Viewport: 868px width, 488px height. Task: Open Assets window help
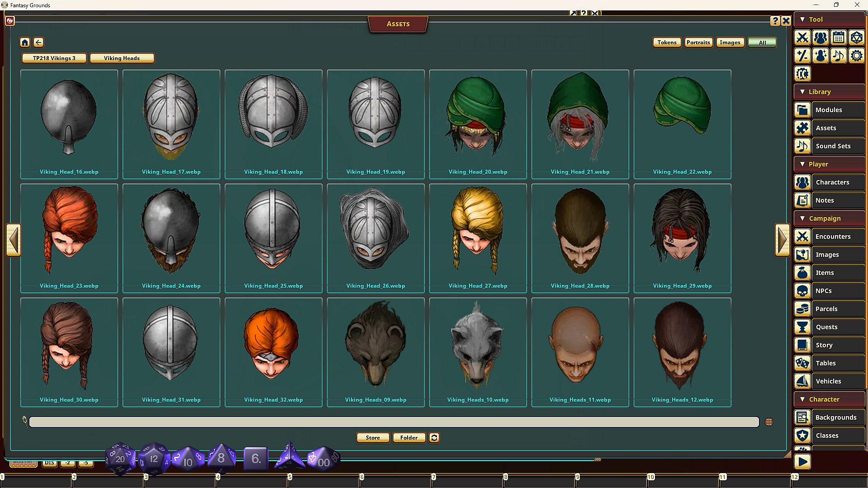775,21
